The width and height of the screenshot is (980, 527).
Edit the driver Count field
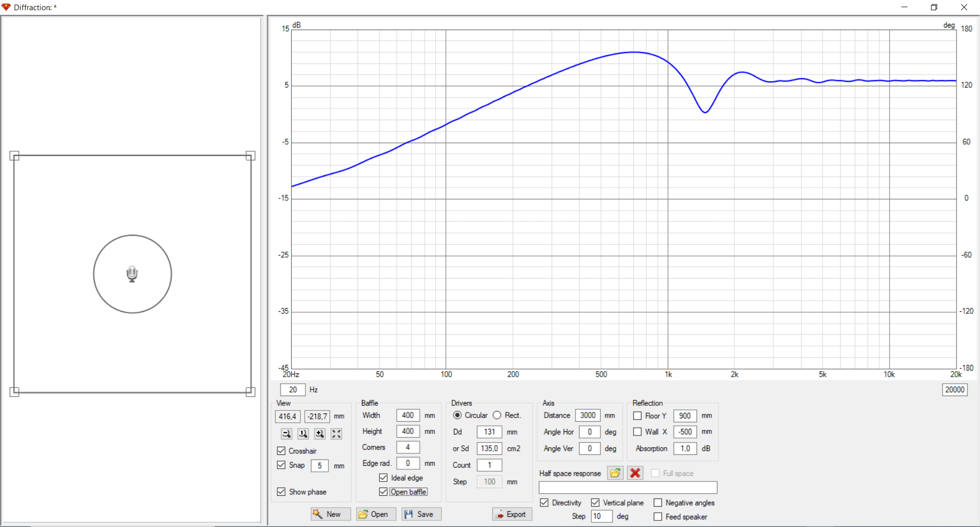tap(490, 465)
